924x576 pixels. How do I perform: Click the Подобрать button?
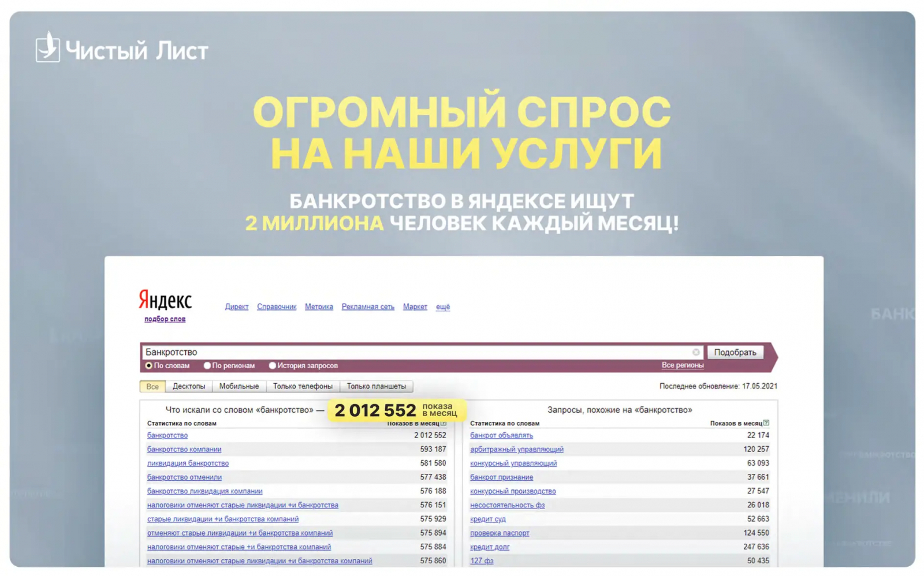click(x=735, y=352)
